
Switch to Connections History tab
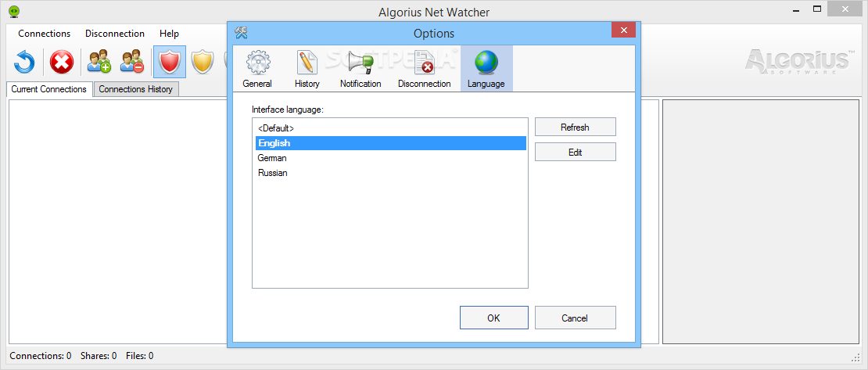point(135,89)
